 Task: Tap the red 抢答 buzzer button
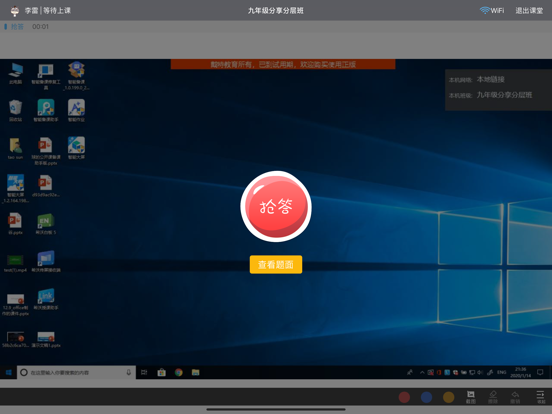[276, 206]
